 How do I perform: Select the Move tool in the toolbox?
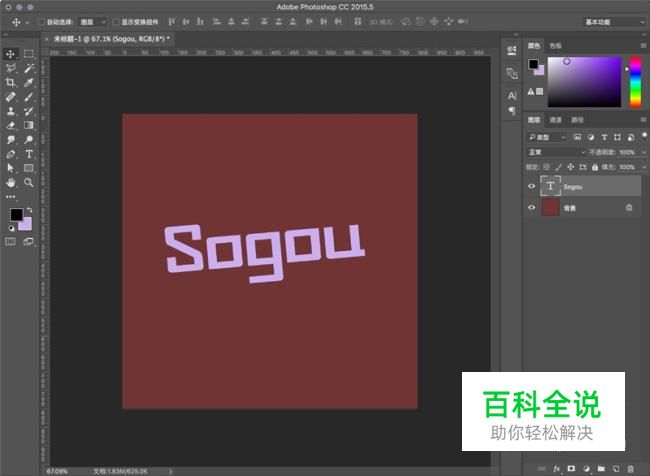tap(11, 54)
